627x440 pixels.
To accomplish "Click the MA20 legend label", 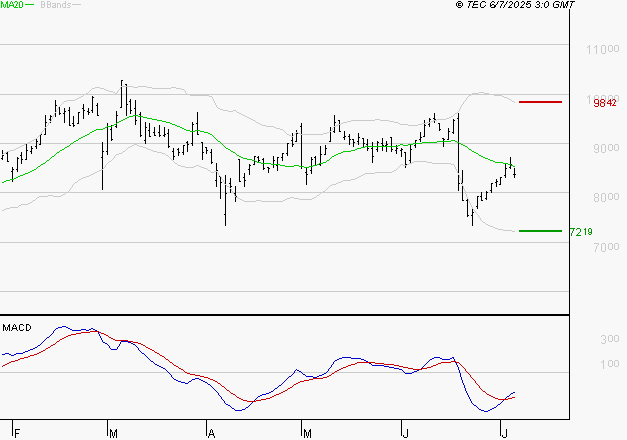I will pyautogui.click(x=12, y=5).
